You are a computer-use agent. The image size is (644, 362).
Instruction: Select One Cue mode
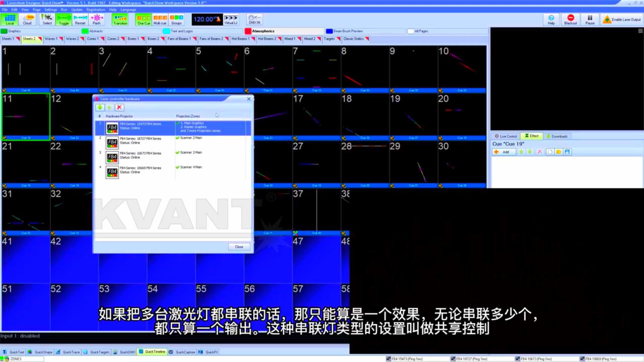coord(144,19)
